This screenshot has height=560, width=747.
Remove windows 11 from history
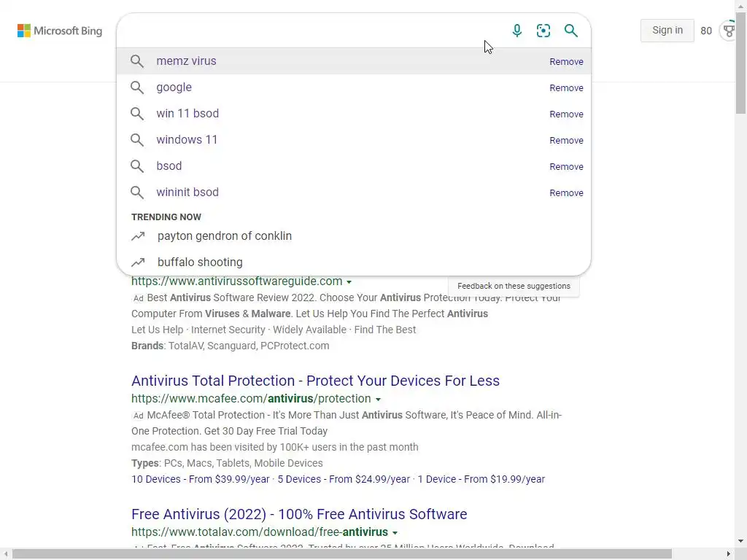point(566,141)
